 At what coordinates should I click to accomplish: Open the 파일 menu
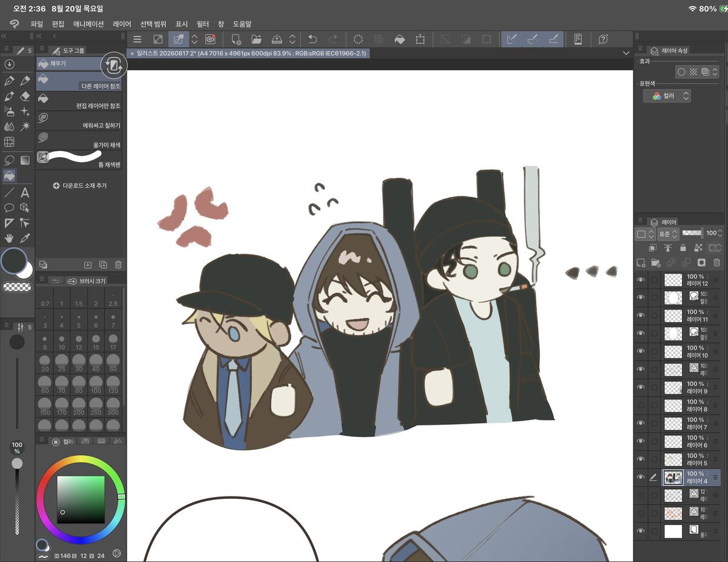point(37,24)
